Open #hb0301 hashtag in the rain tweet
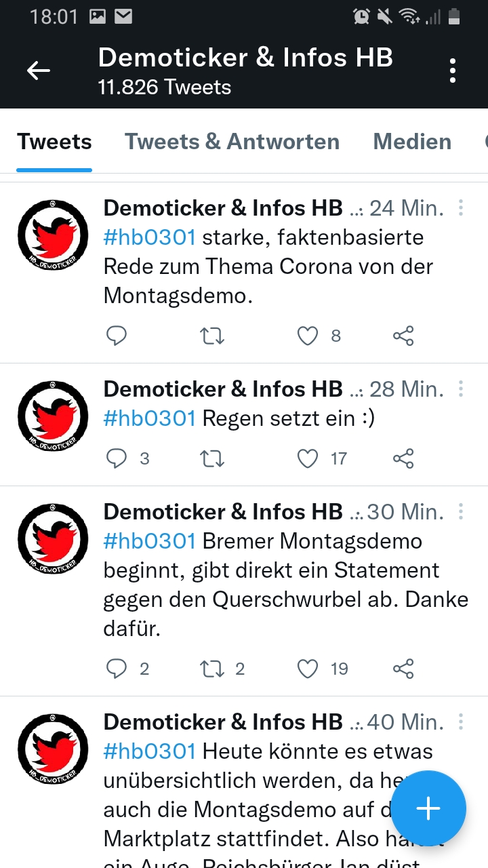 149,418
